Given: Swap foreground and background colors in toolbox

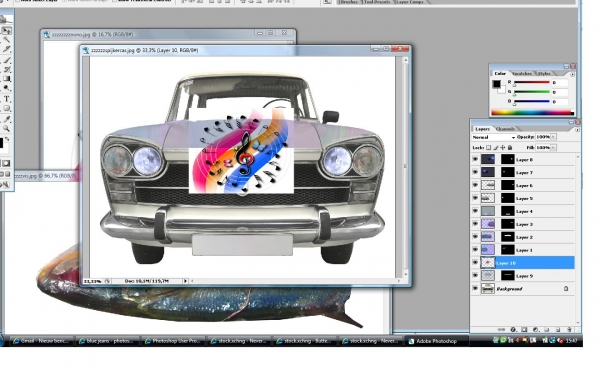Looking at the screenshot, I should [7, 139].
